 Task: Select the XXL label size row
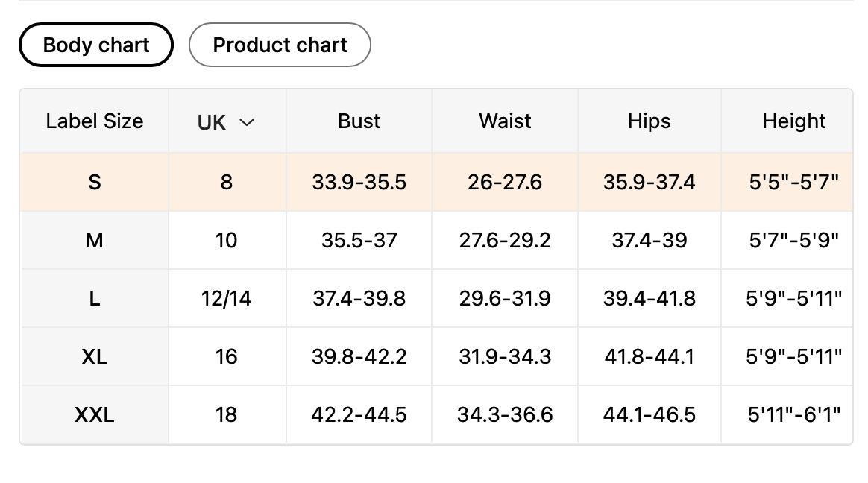(95, 414)
